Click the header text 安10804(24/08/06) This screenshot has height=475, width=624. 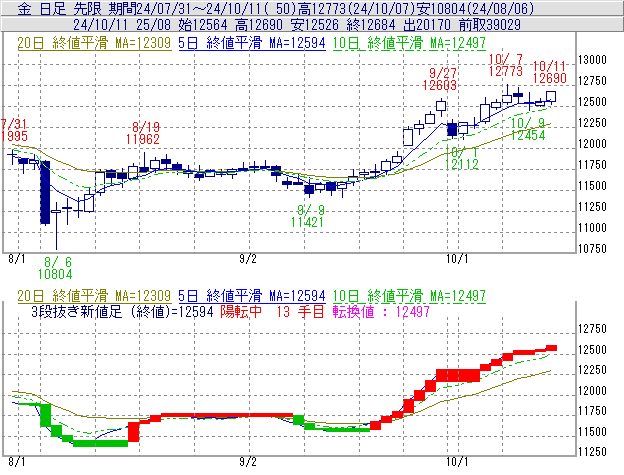(476, 8)
